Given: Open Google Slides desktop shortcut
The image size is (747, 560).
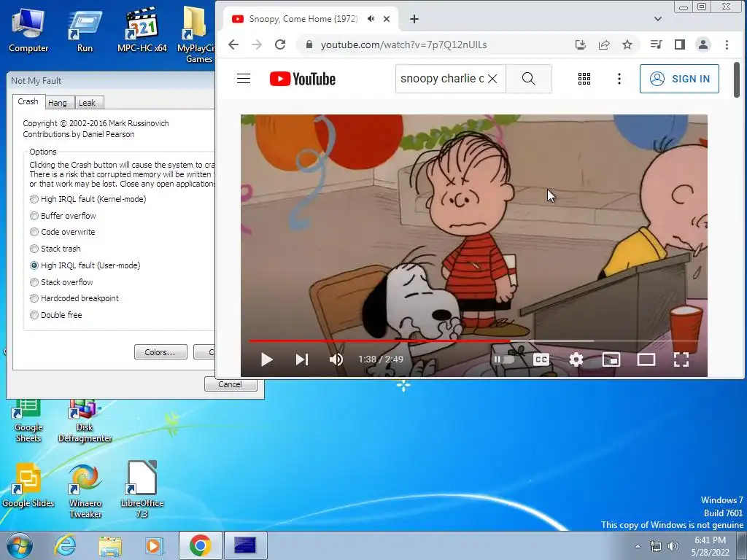Looking at the screenshot, I should pos(28,485).
